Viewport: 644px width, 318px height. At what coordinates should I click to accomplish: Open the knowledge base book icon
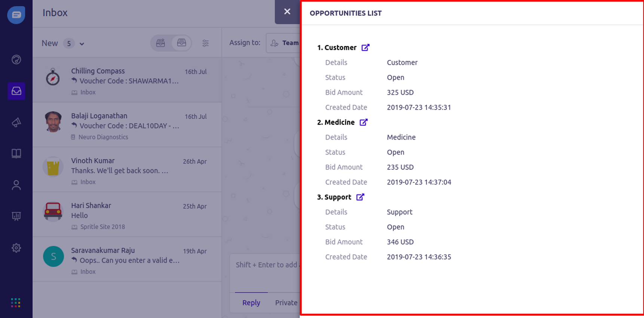click(x=16, y=153)
